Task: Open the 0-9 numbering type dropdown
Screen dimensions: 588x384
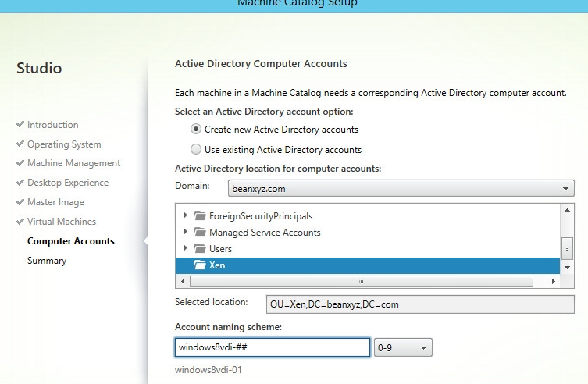Action: coord(403,347)
